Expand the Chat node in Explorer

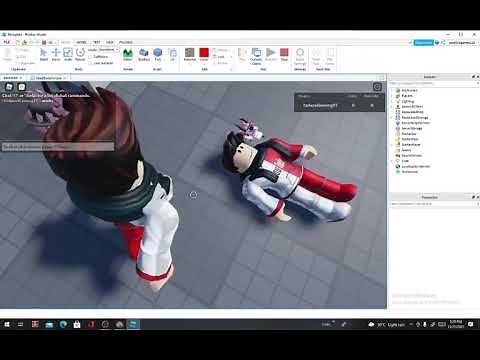(392, 161)
